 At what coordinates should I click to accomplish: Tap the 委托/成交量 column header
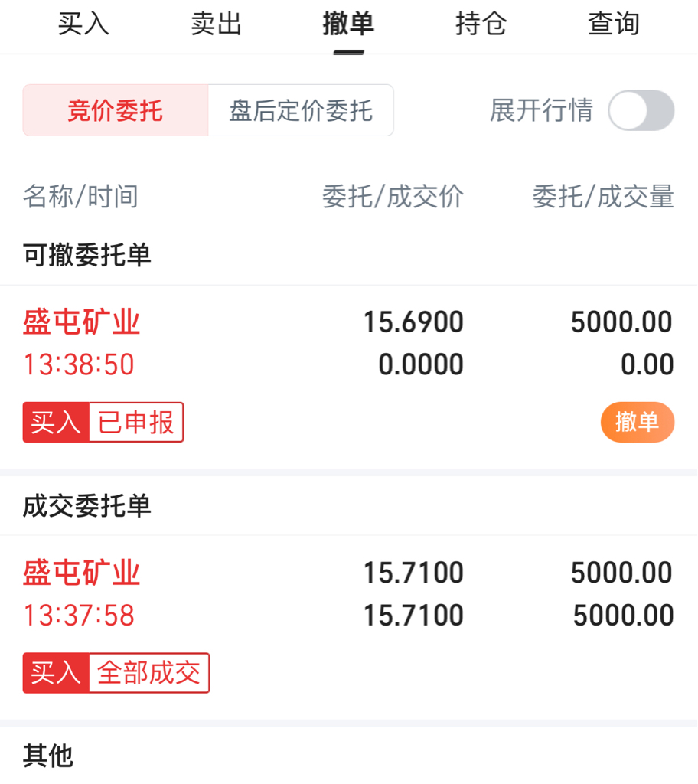pyautogui.click(x=603, y=197)
